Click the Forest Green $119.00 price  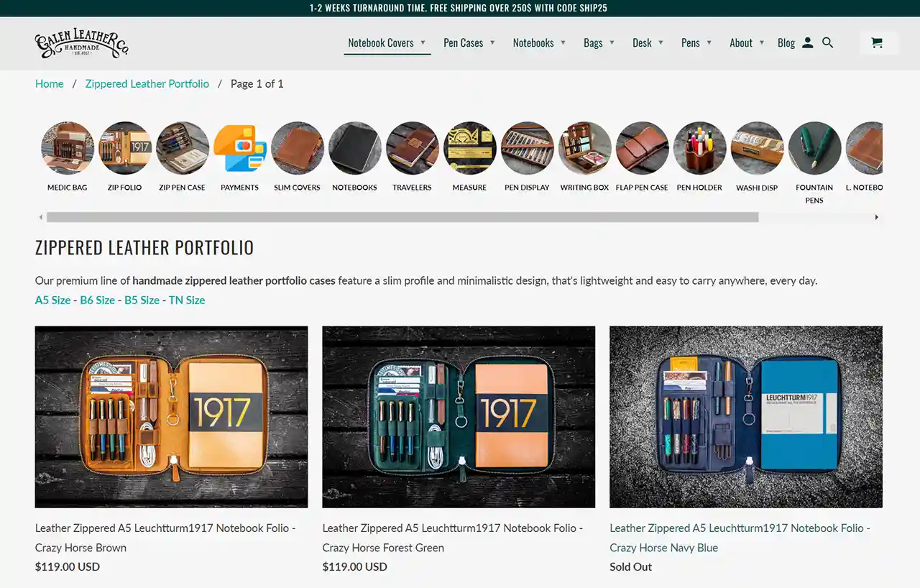click(355, 566)
